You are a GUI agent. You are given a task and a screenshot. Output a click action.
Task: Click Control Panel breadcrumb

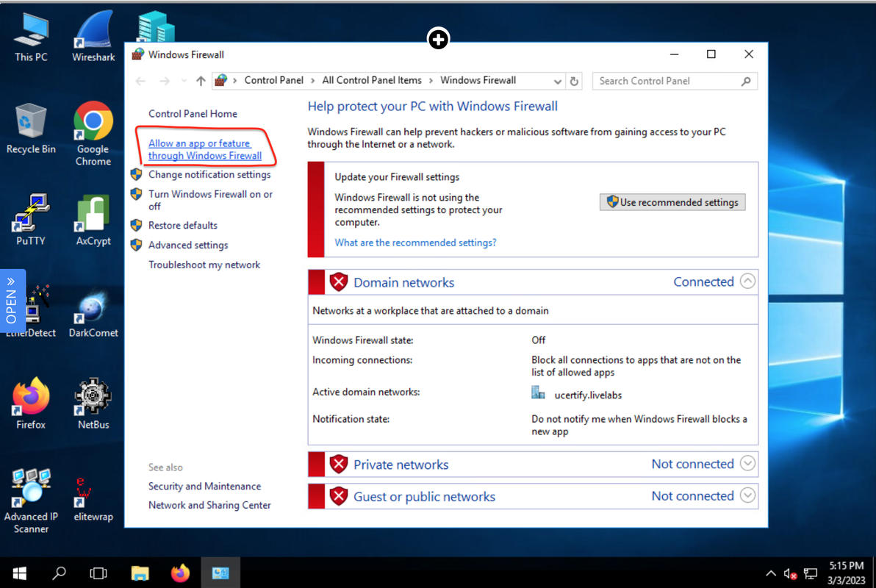(273, 81)
